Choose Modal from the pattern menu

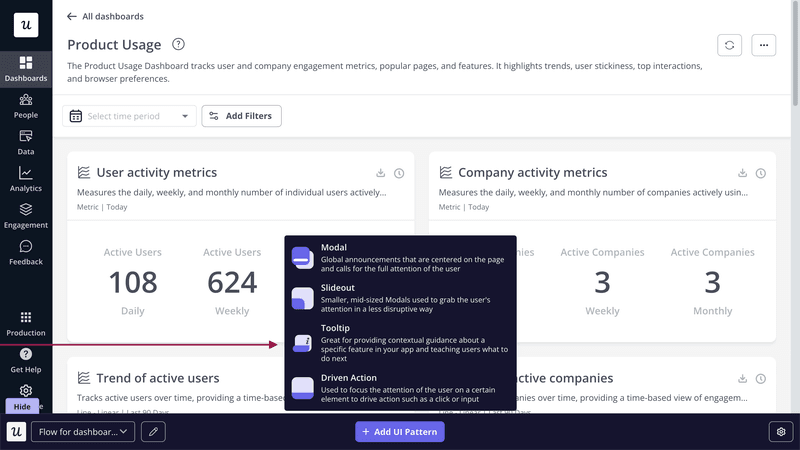click(x=400, y=257)
